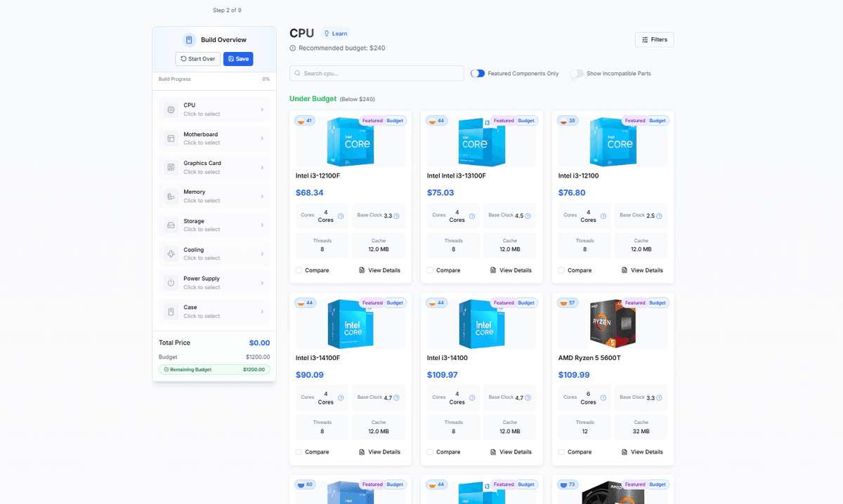Click the Cooling fan icon in sidebar

171,254
